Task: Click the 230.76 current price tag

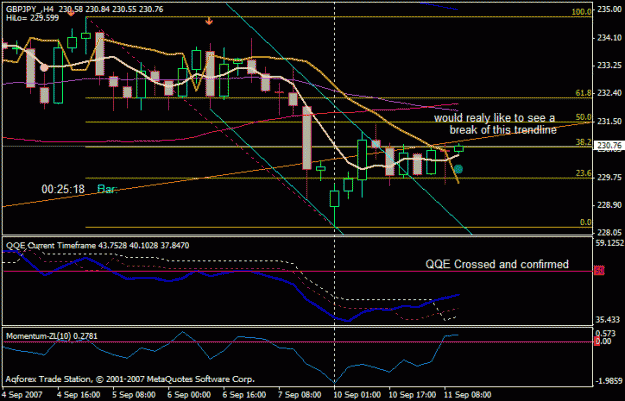Action: [609, 146]
